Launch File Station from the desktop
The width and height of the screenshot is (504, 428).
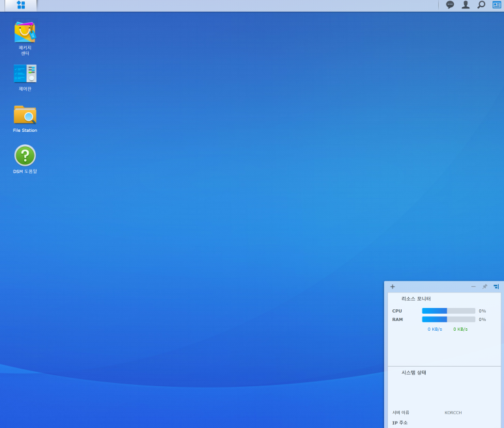click(x=25, y=119)
